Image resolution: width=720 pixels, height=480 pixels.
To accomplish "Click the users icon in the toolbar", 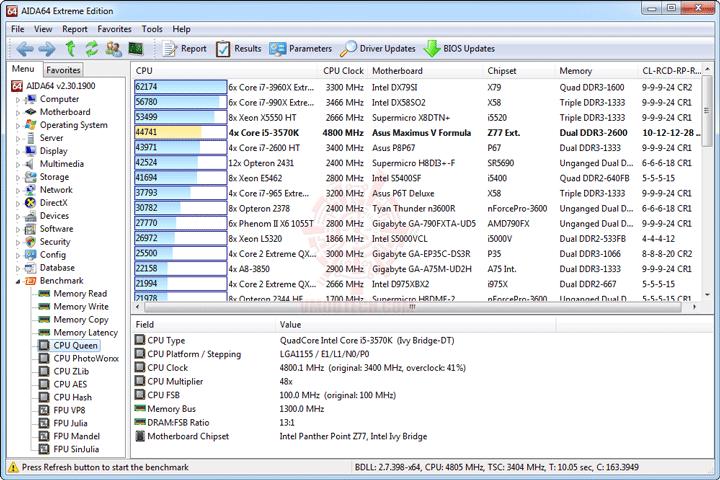I will click(113, 48).
